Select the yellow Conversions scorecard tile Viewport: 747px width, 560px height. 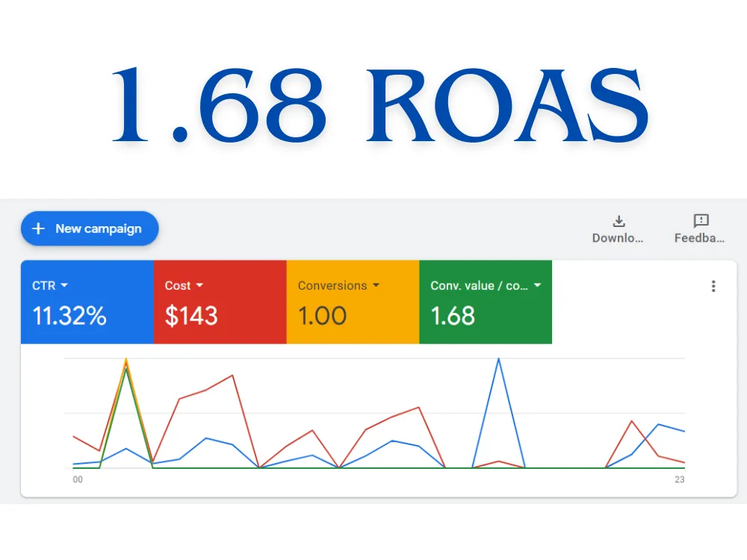[353, 302]
